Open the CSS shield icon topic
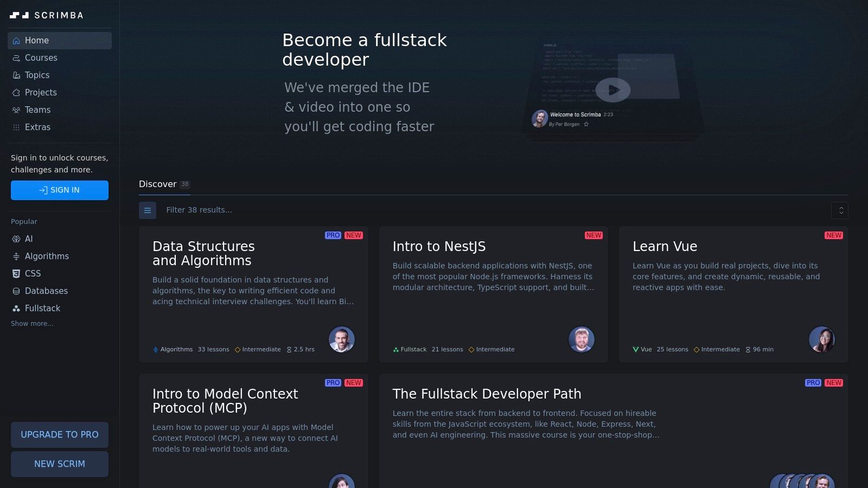This screenshot has height=488, width=868. click(x=16, y=273)
